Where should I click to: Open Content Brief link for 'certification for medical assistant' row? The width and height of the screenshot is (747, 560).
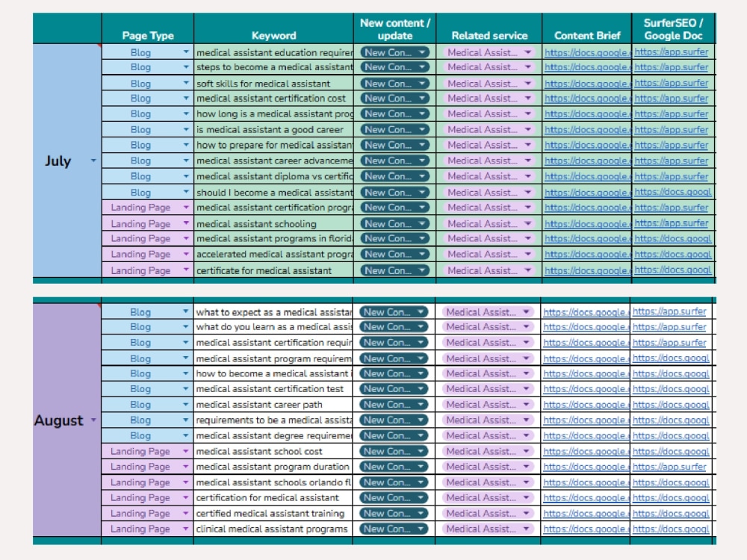[586, 497]
